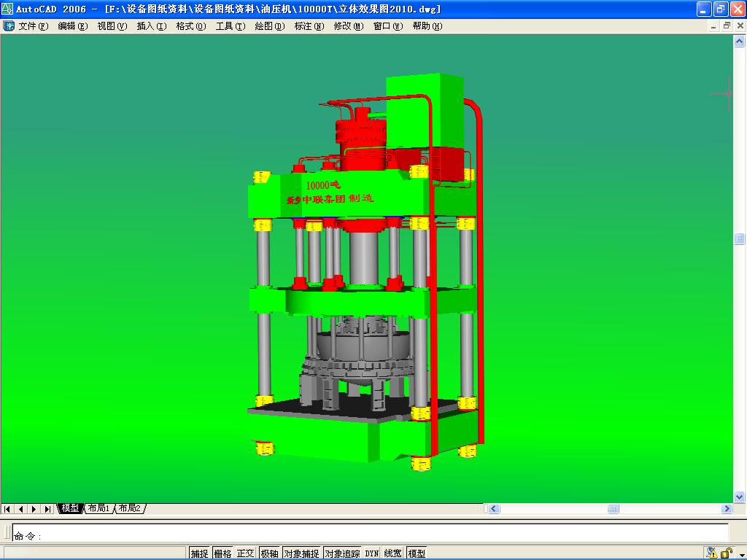
Task: Open the 标注(N) menu
Action: [x=309, y=26]
